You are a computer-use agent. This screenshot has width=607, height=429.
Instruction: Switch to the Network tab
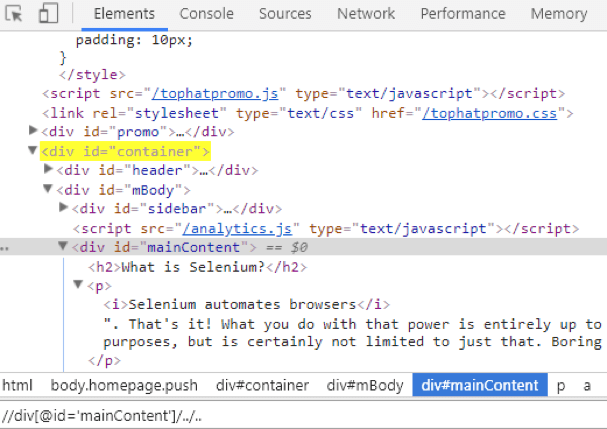(366, 14)
